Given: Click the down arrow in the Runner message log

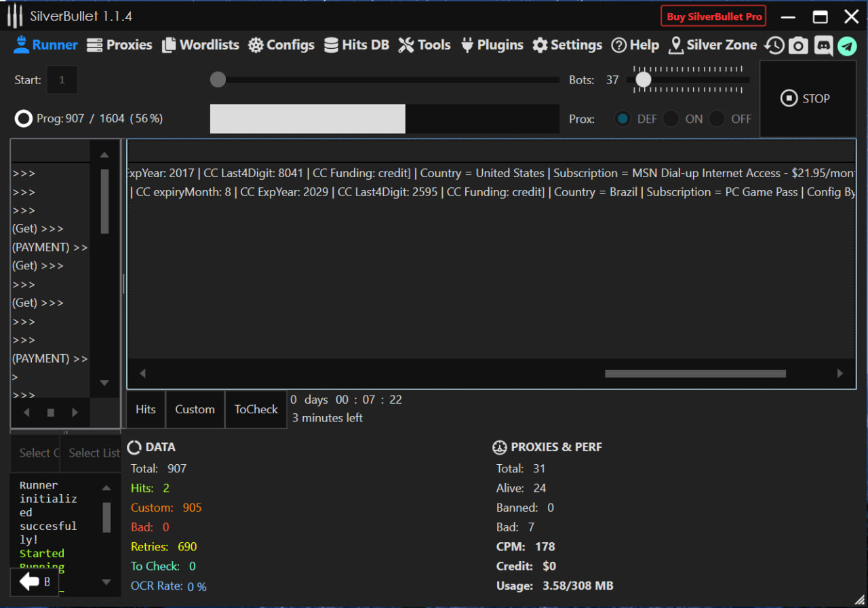Looking at the screenshot, I should [106, 582].
